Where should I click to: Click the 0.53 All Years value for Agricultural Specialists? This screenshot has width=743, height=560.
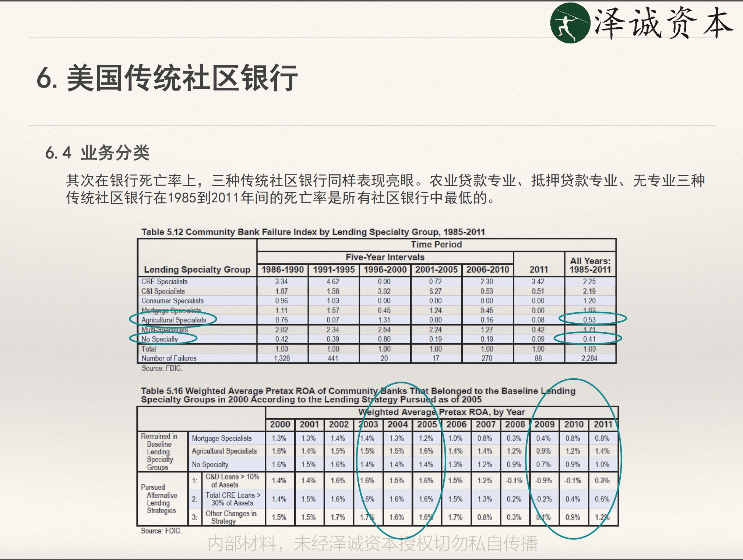point(589,320)
